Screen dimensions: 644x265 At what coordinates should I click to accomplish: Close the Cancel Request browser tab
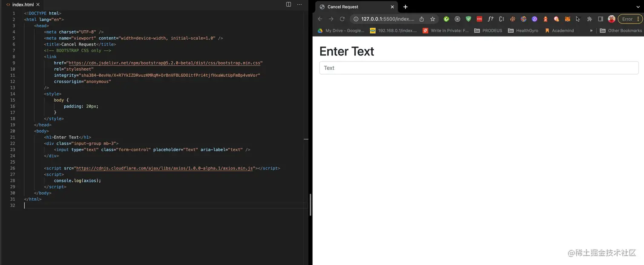click(392, 7)
